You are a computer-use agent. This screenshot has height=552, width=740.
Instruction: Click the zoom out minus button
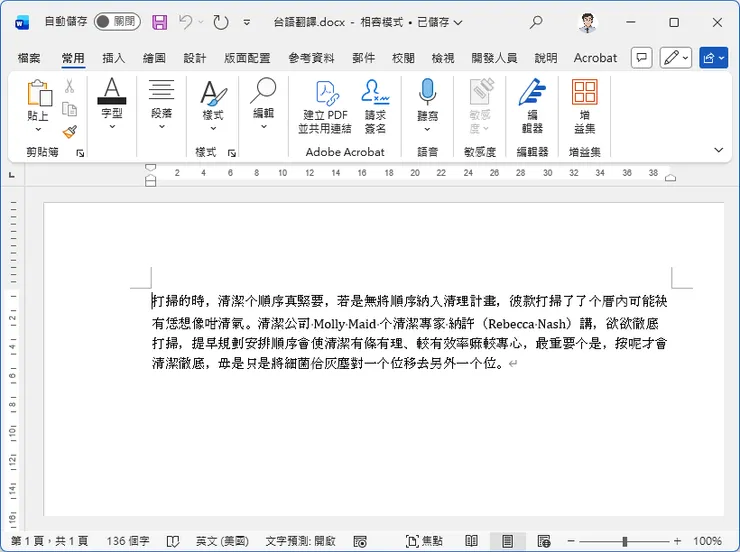point(571,541)
